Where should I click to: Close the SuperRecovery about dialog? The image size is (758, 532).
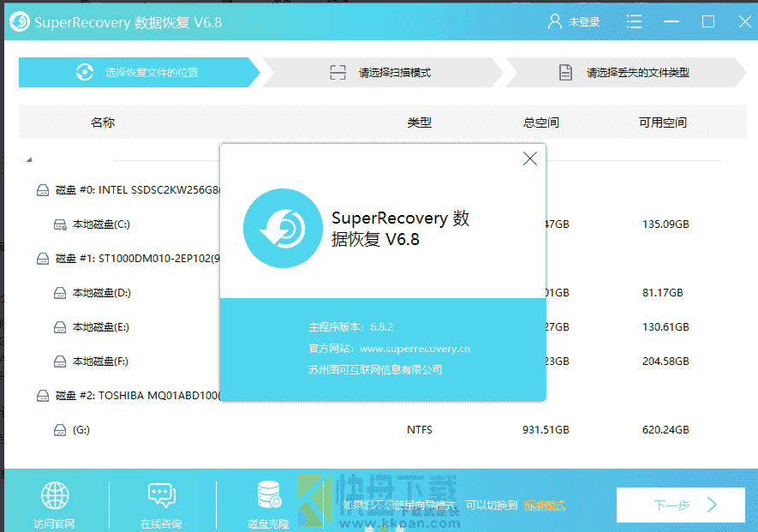530,158
